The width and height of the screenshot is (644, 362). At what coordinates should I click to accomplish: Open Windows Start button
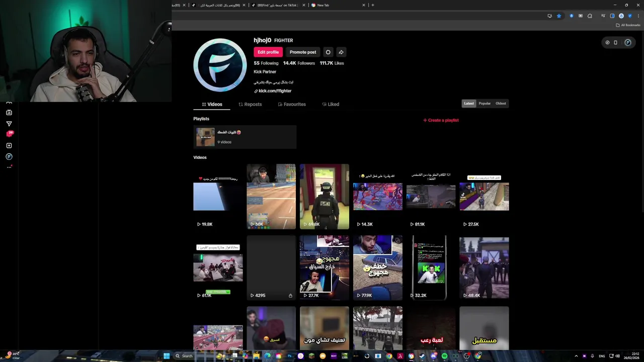pyautogui.click(x=167, y=356)
